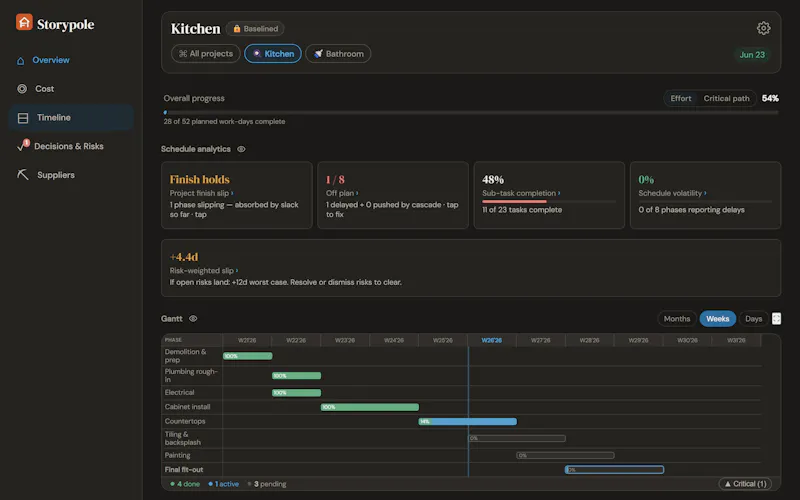Click the sub-task completion red bar
The image size is (800, 500).
tap(514, 202)
